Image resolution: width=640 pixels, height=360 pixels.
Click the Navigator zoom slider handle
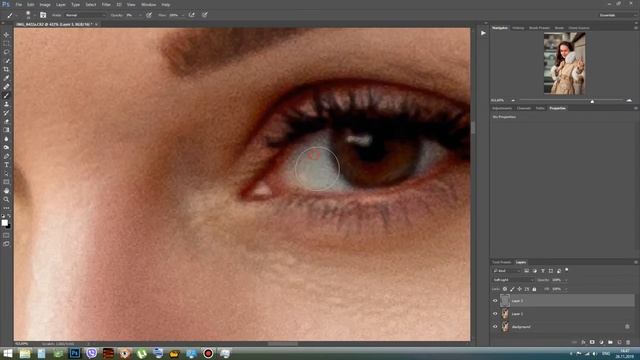[x=592, y=101]
